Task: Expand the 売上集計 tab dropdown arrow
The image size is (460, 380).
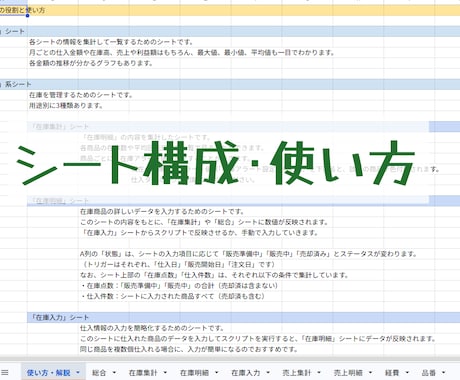Action: click(x=319, y=372)
